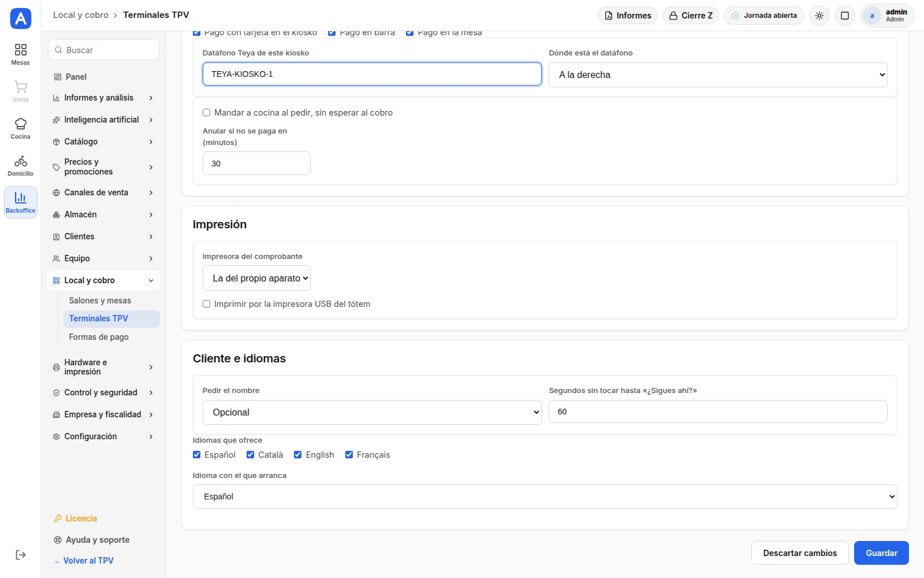Click the Canales de venta globe icon
This screenshot has width=924, height=578.
point(56,192)
